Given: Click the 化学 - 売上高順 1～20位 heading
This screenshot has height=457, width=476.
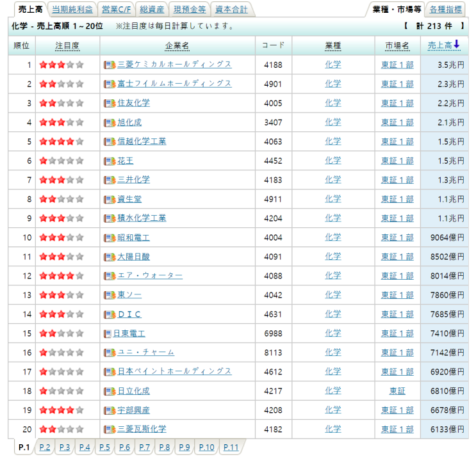Looking at the screenshot, I should pyautogui.click(x=58, y=26).
